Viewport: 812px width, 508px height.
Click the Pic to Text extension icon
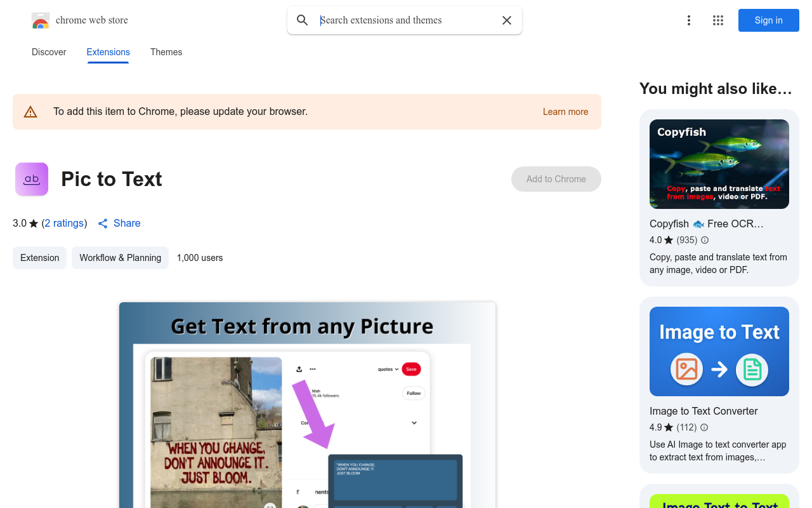click(x=32, y=179)
